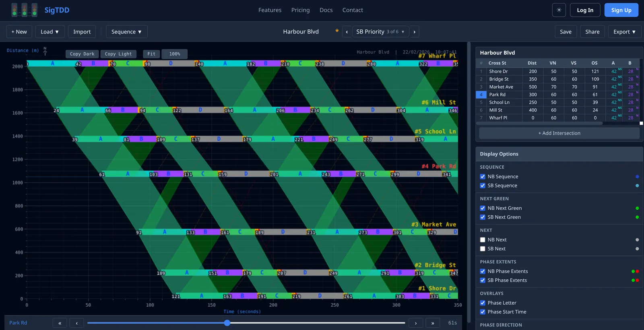644x330 pixels.
Task: Jump to last intersection with double-right arrow
Action: [433, 323]
